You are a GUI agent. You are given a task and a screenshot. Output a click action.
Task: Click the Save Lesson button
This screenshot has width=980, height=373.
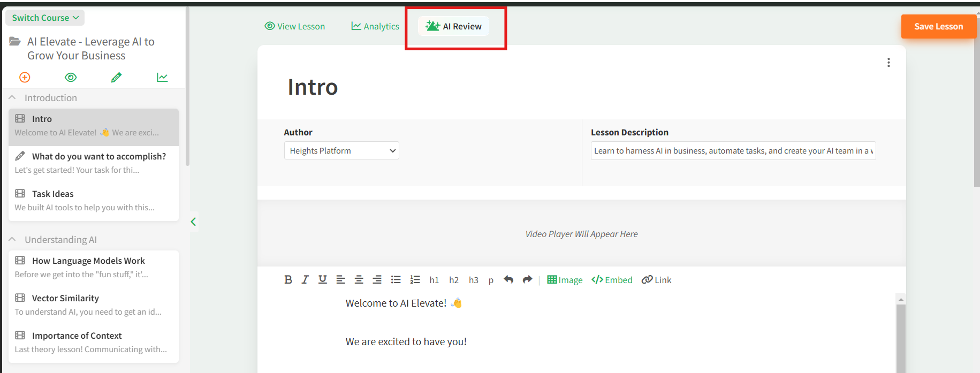[x=938, y=26]
